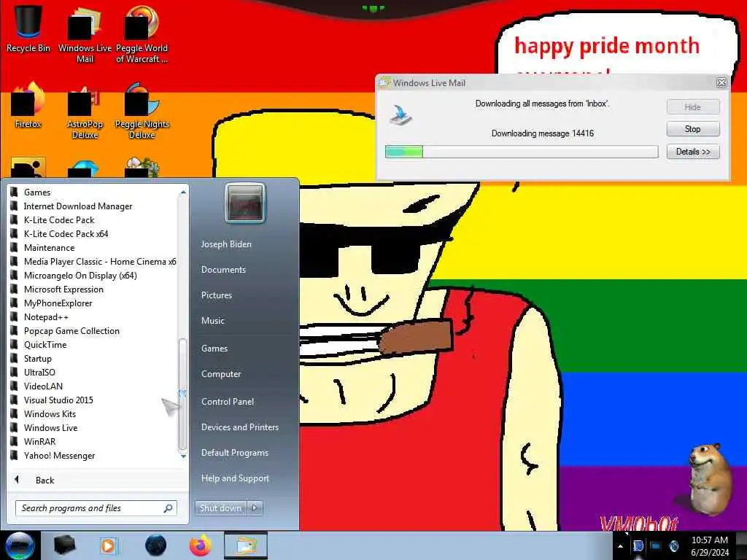
Task: Open Control Panel from Start menu
Action: coord(228,402)
